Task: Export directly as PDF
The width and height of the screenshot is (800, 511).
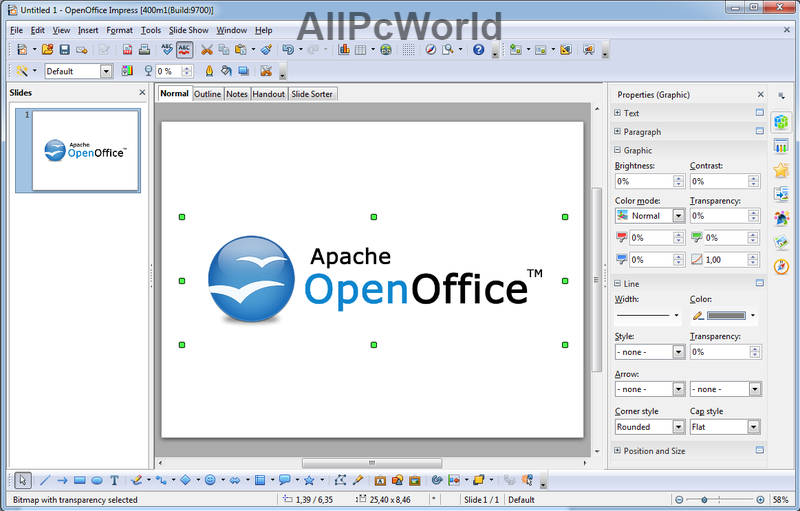Action: coord(127,49)
